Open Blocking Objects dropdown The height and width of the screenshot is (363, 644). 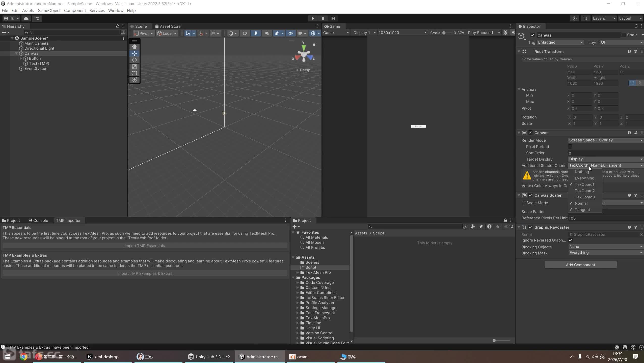[x=606, y=247]
